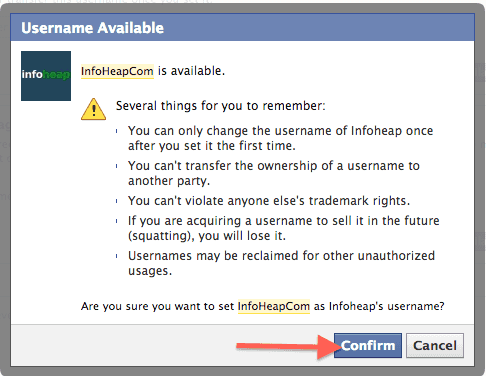This screenshot has height=376, width=486.
Task: Click the Confirm button
Action: pos(368,345)
